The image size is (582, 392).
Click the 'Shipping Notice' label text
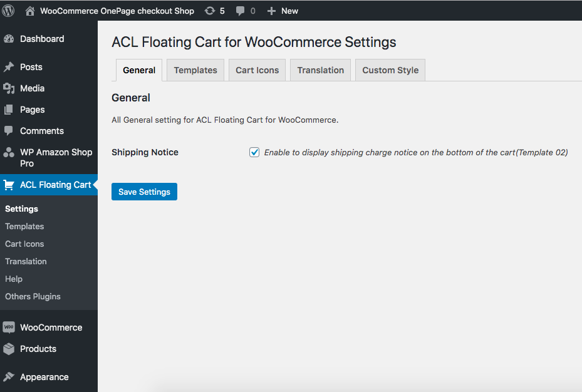145,152
